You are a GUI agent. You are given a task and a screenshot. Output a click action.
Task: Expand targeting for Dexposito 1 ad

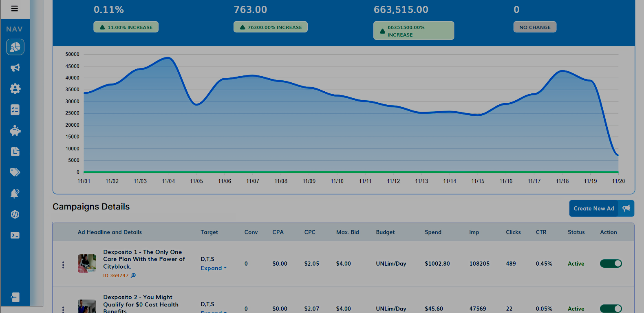click(x=213, y=268)
